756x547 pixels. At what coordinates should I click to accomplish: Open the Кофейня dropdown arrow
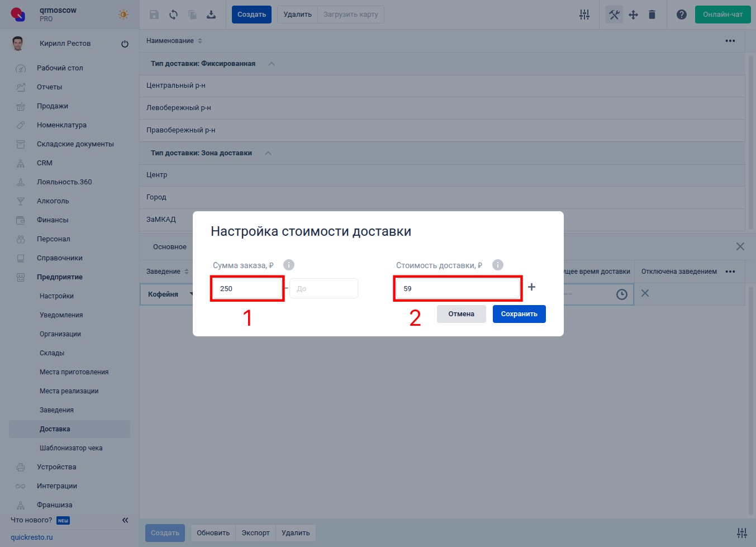(191, 294)
